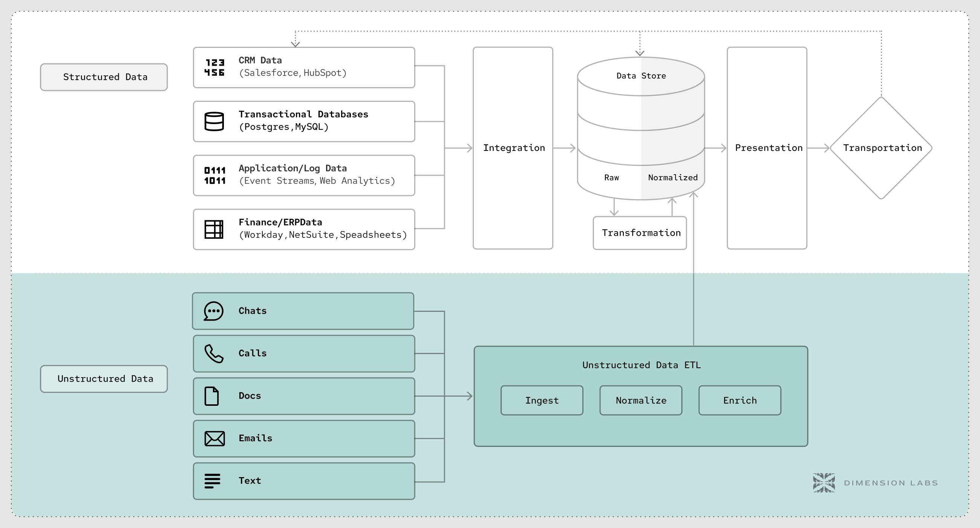980x528 pixels.
Task: Click the binary digits Application/Log Data icon
Action: pos(214,175)
